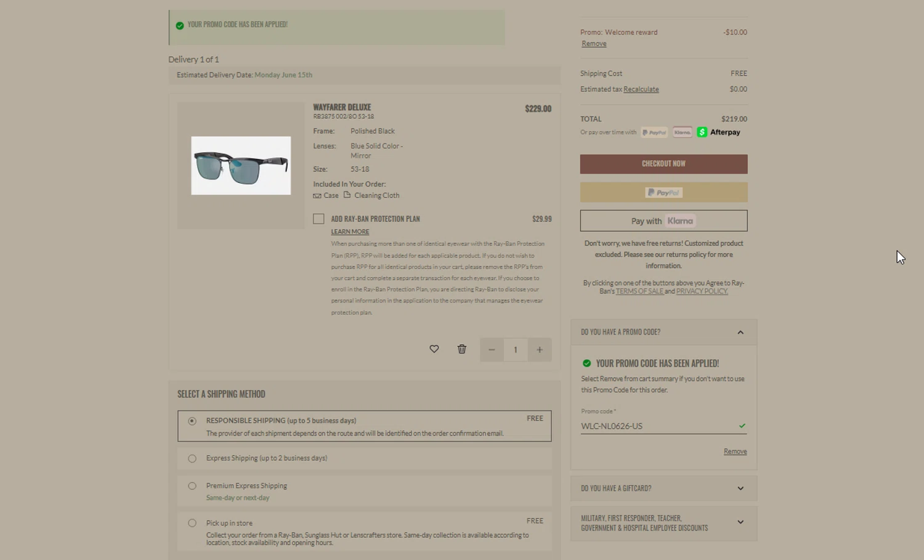Expand the Do You Have a Giftcard section

pos(663,489)
